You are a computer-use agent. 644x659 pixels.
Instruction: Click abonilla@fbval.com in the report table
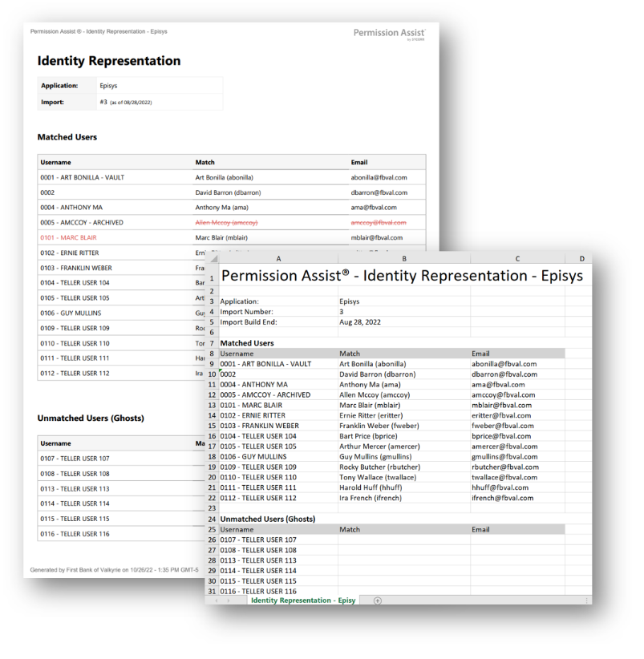pos(379,177)
